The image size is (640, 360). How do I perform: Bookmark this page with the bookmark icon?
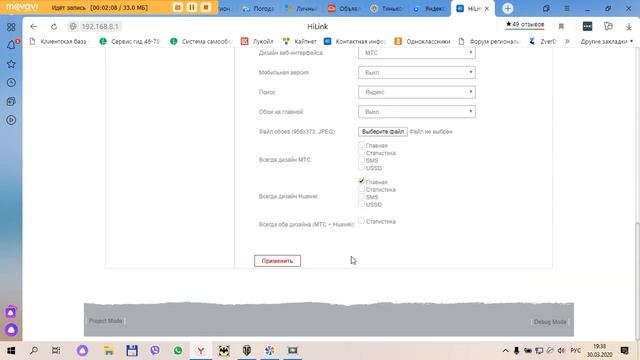561,27
